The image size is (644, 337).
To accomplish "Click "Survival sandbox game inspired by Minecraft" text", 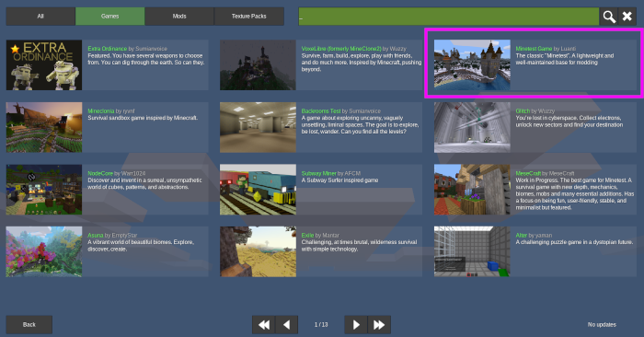I will 143,118.
